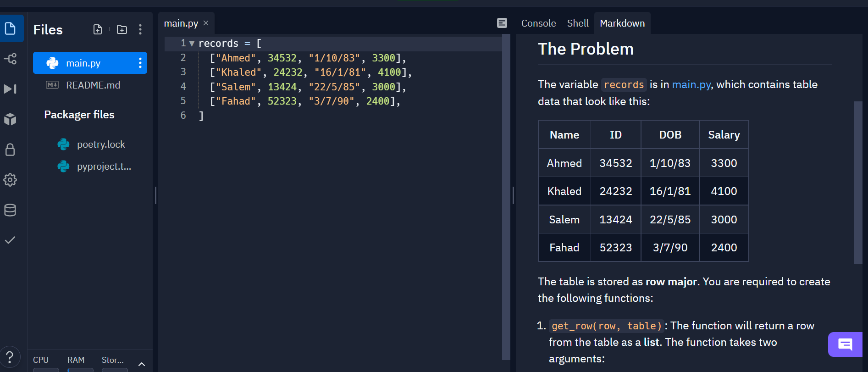The image size is (868, 372).
Task: Open the Unit tests checkmark icon
Action: point(10,240)
